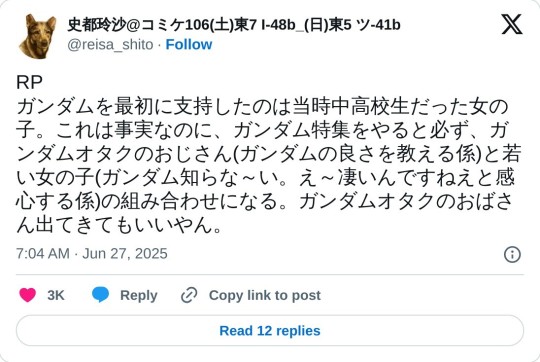This screenshot has height=362, width=540.
Task: Open the info circle icon near timestamp
Action: (512, 255)
